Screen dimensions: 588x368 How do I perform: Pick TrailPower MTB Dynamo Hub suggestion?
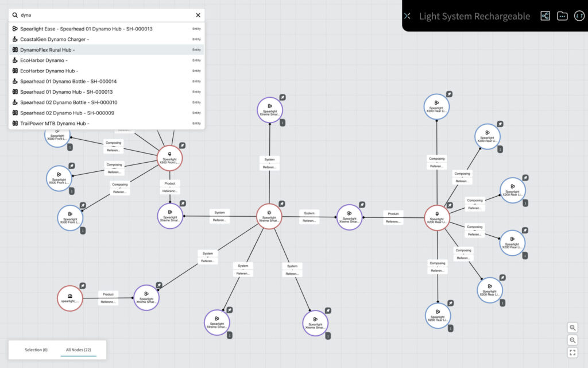(x=55, y=123)
